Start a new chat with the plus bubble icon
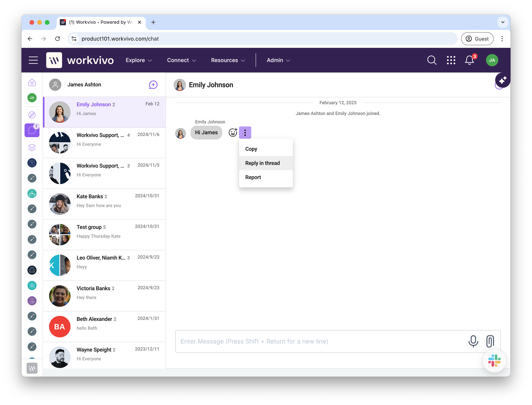The height and width of the screenshot is (405, 532). click(x=153, y=85)
